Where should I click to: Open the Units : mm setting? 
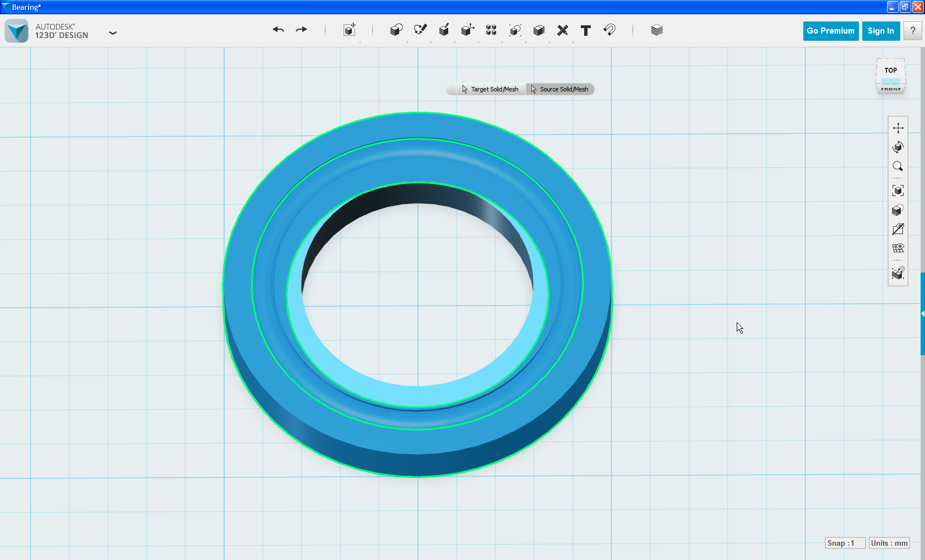889,543
